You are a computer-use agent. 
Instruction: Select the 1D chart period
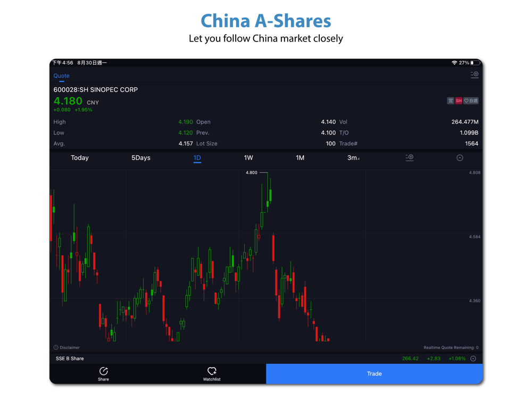click(197, 158)
